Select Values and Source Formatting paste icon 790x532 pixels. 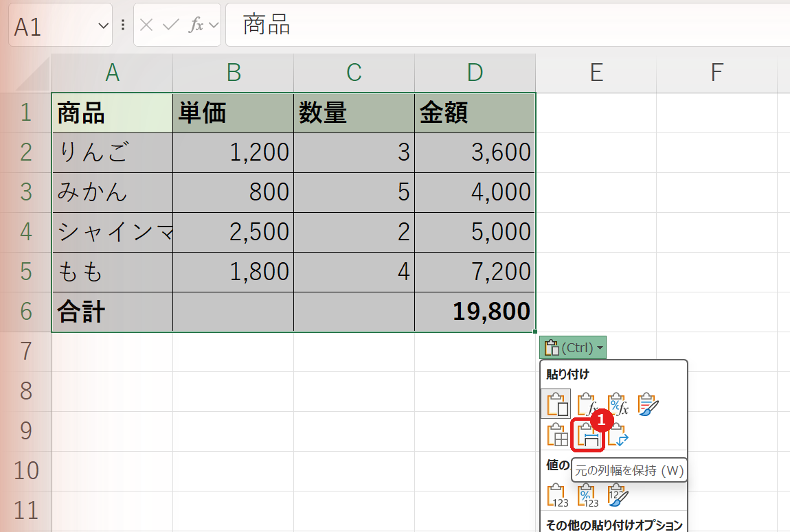(x=618, y=495)
